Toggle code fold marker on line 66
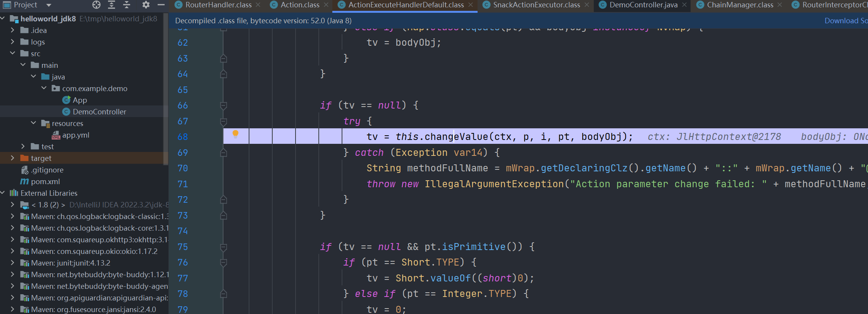The height and width of the screenshot is (314, 868). click(223, 105)
